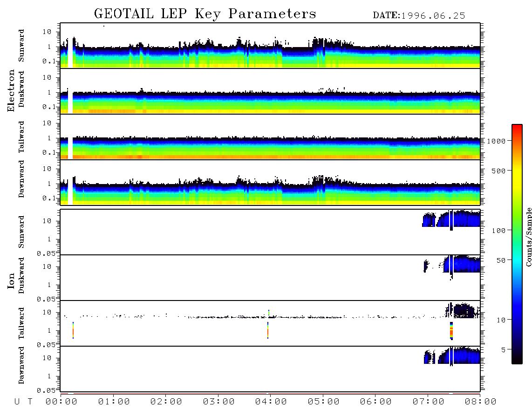Click the 06:00 time tick label
The height and width of the screenshot is (410, 532).
click(x=376, y=402)
